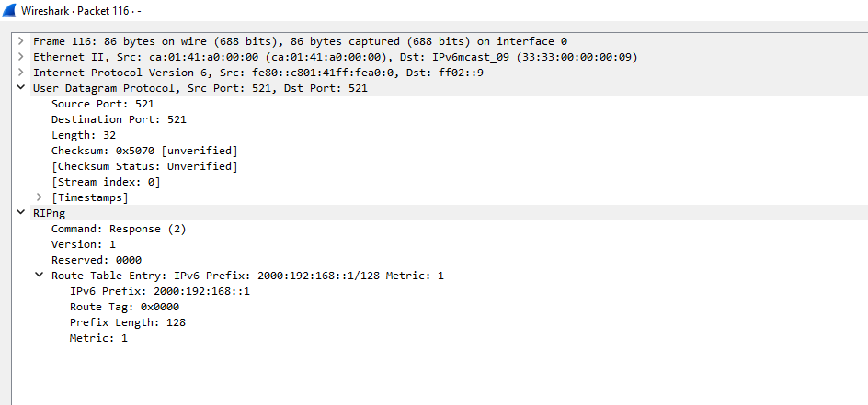
Task: Expand the Frame 116 details
Action: (x=21, y=41)
